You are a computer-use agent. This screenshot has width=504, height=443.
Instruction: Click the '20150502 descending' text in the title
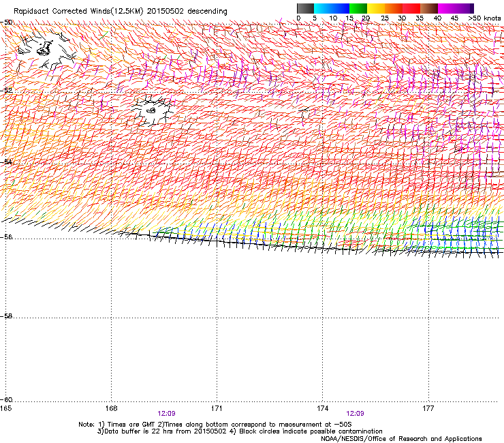[x=187, y=12]
